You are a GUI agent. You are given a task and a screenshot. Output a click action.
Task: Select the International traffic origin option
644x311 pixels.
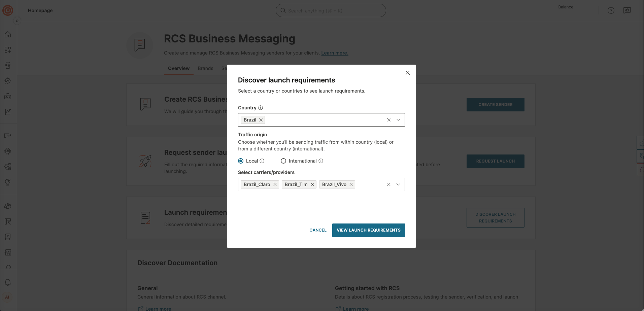tap(283, 161)
